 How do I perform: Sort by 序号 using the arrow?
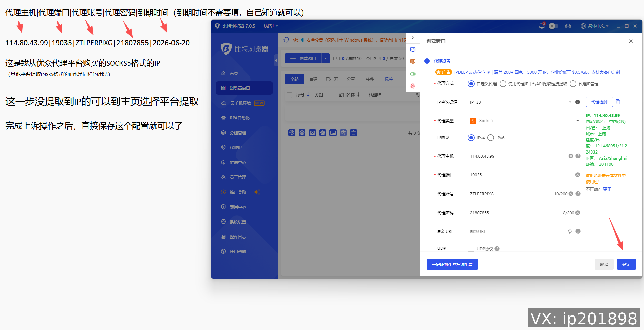click(x=308, y=95)
